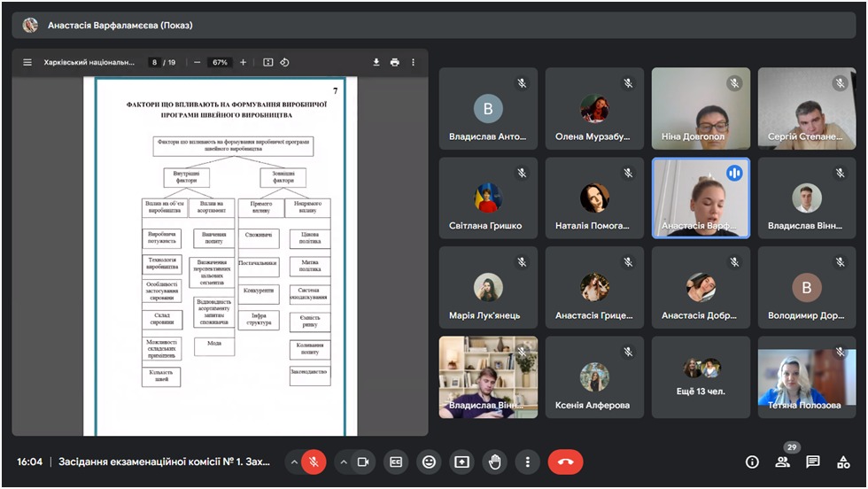Open meeting details info icon

pos(752,462)
